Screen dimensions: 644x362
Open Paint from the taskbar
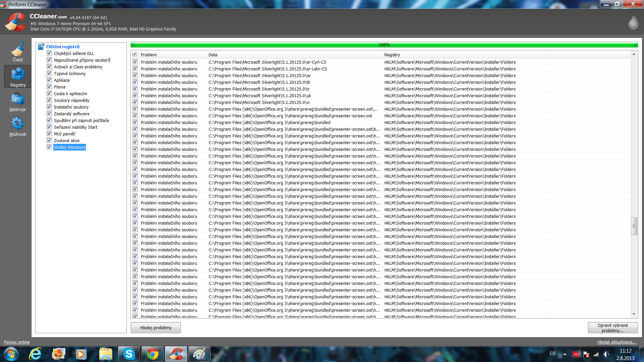click(200, 354)
